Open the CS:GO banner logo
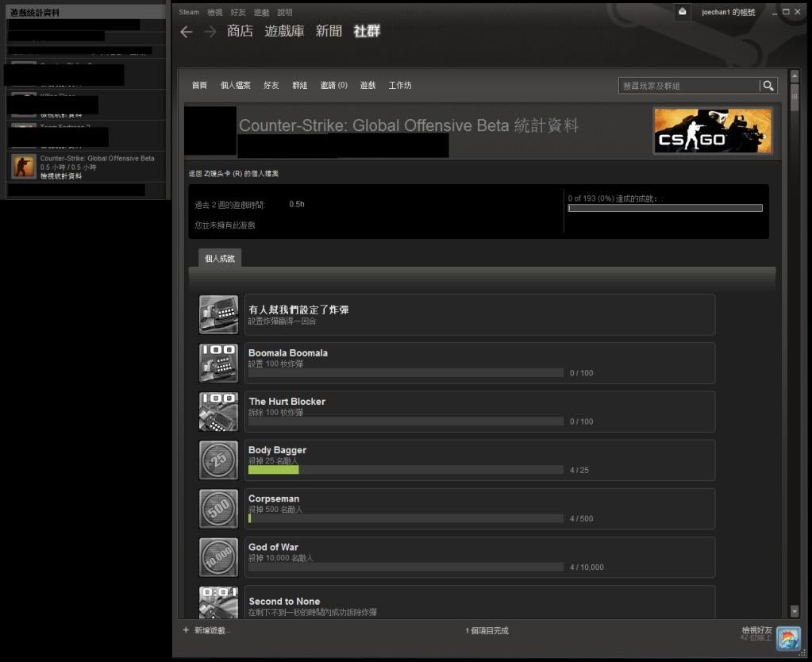The width and height of the screenshot is (812, 662). tap(713, 131)
